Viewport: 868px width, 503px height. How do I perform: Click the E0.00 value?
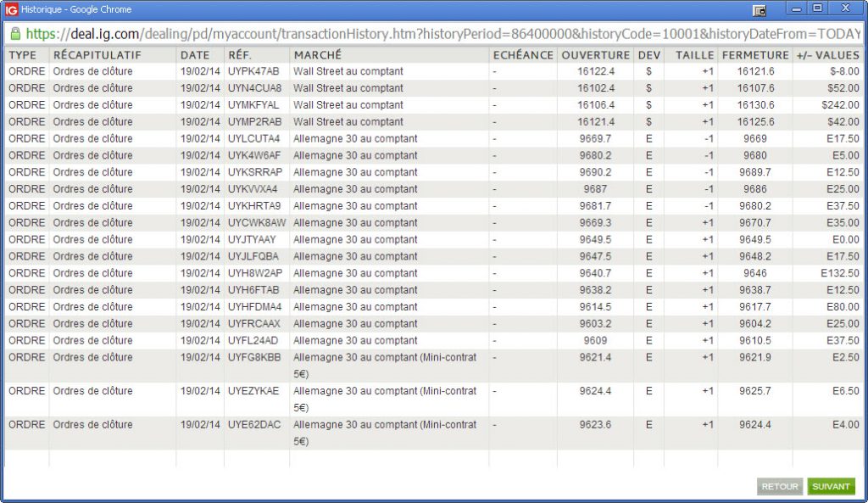point(846,239)
